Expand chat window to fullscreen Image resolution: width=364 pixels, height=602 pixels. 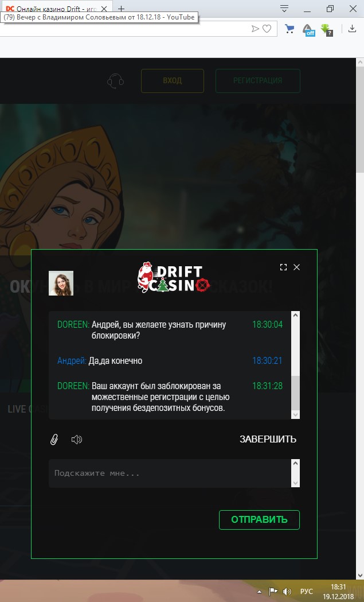[283, 267]
